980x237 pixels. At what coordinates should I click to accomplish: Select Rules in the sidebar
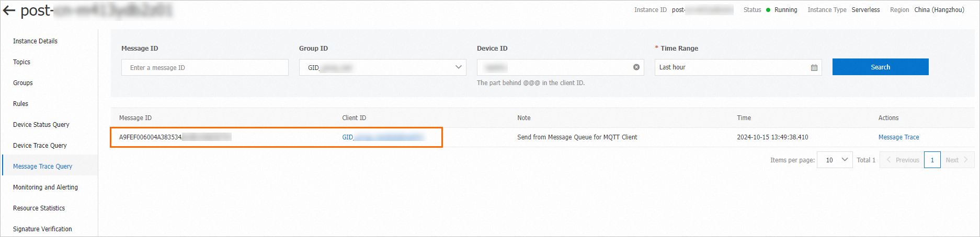(20, 104)
